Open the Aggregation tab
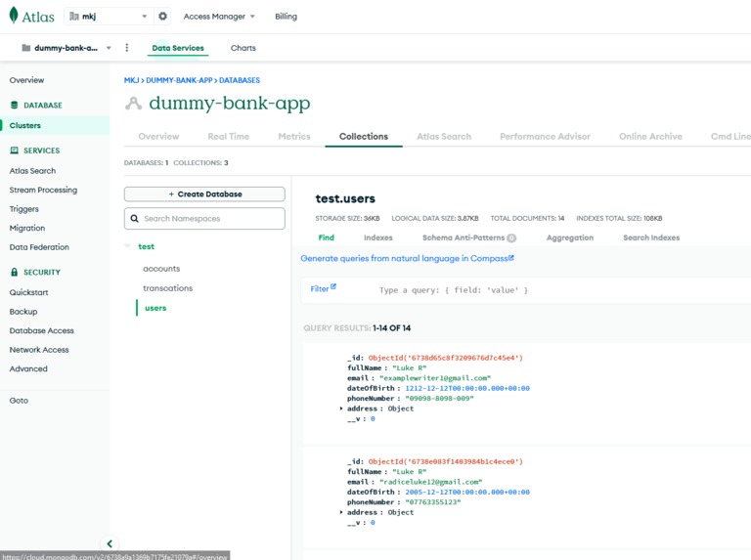The width and height of the screenshot is (751, 560). (569, 237)
